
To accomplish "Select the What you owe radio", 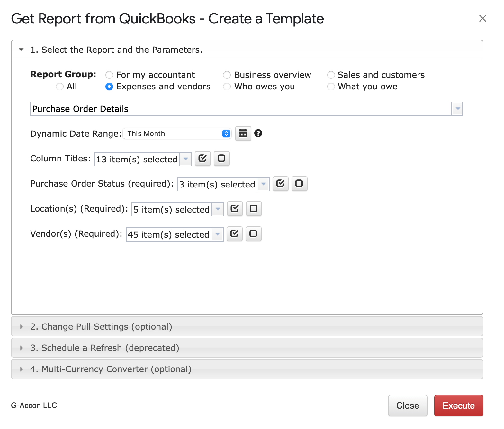I will click(331, 87).
